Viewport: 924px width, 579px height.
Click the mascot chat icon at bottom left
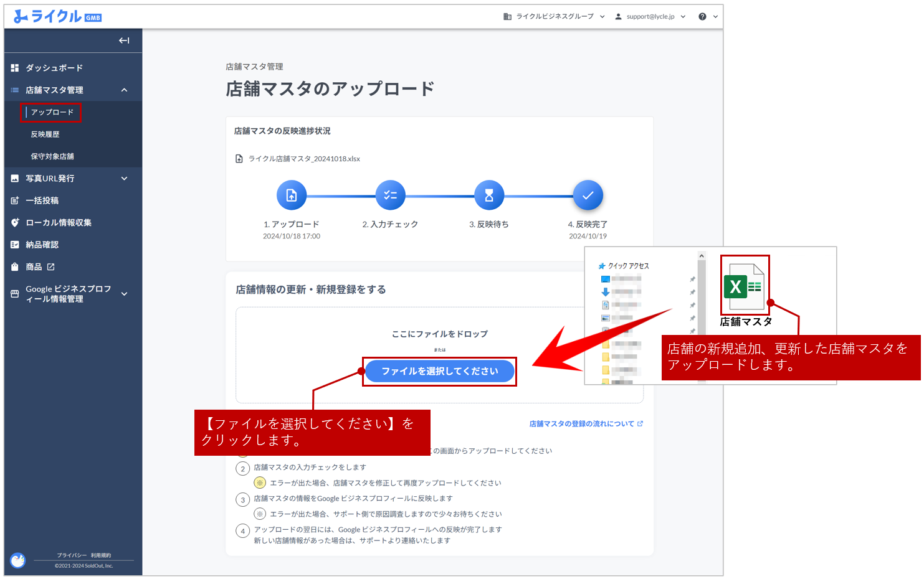coord(18,560)
